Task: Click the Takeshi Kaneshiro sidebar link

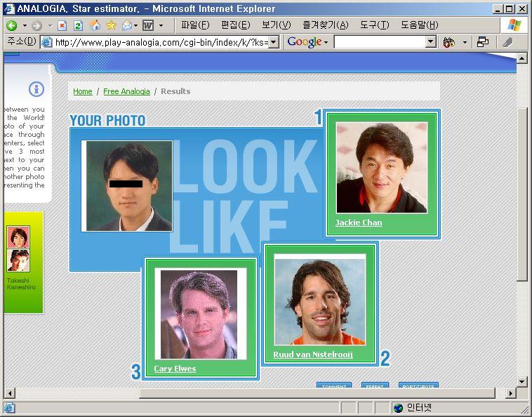Action: 21,284
